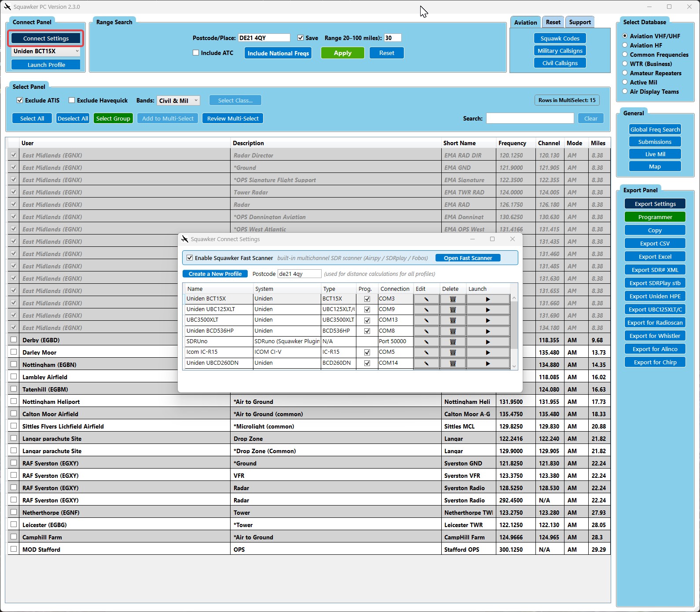
Task: Uncheck the Exclude ATIS checkbox
Action: click(x=20, y=100)
